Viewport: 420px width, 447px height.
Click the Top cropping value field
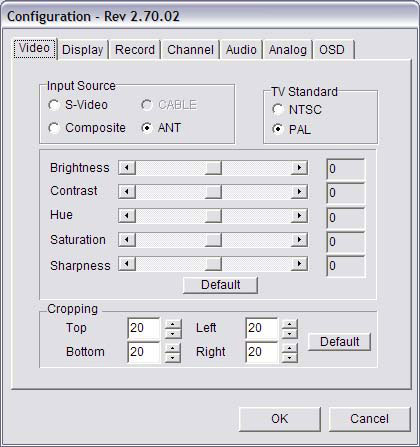point(144,328)
